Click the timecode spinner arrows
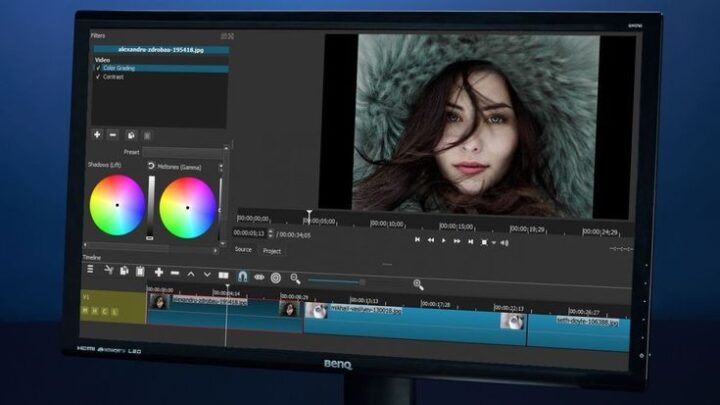This screenshot has height=405, width=720. 271,234
